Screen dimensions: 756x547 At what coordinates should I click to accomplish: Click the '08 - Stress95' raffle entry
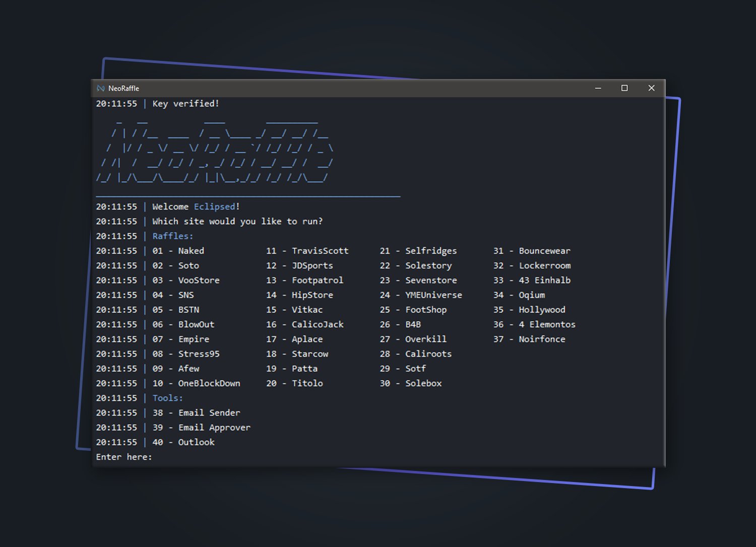(186, 354)
